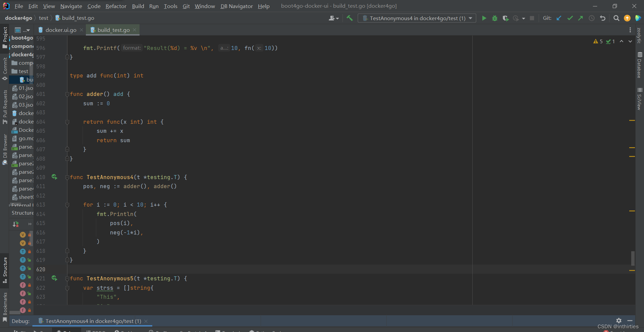This screenshot has height=332, width=644.
Task: Run the current configuration with green play
Action: (484, 18)
